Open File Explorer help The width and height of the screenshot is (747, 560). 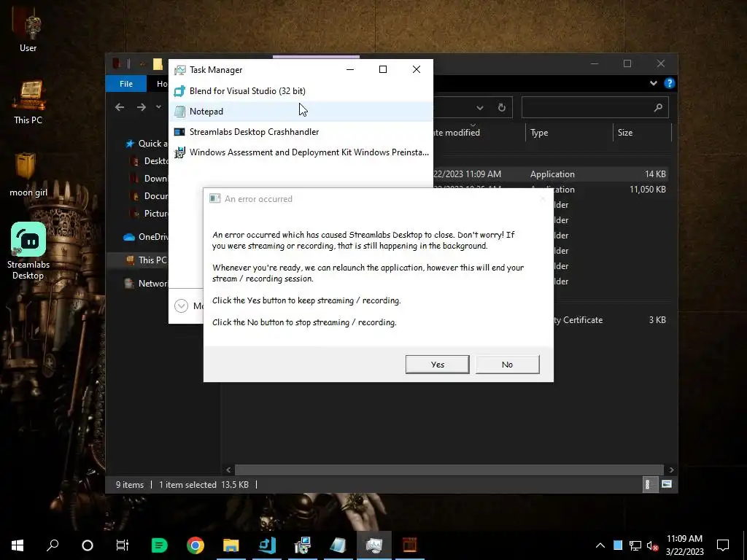669,83
